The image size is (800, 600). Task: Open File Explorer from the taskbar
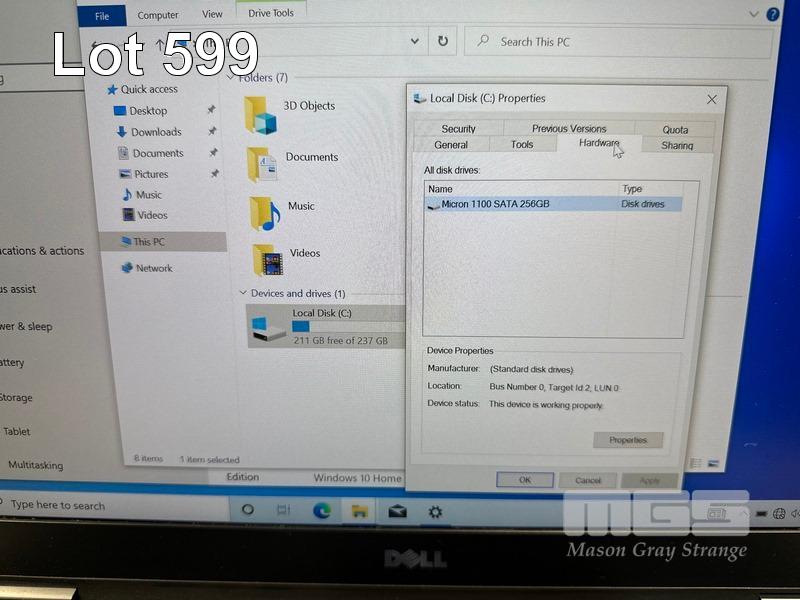(x=359, y=511)
